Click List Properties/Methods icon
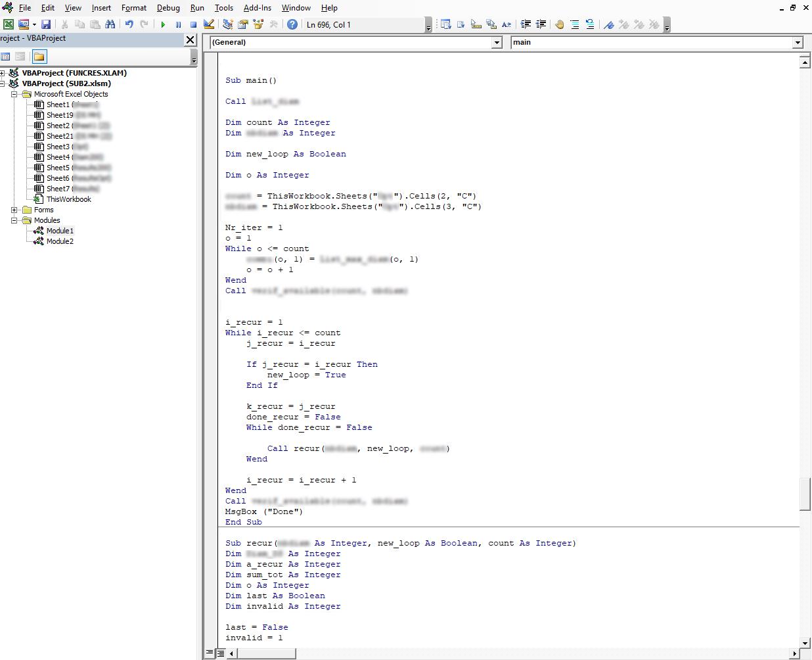This screenshot has height=660, width=812. tap(445, 24)
